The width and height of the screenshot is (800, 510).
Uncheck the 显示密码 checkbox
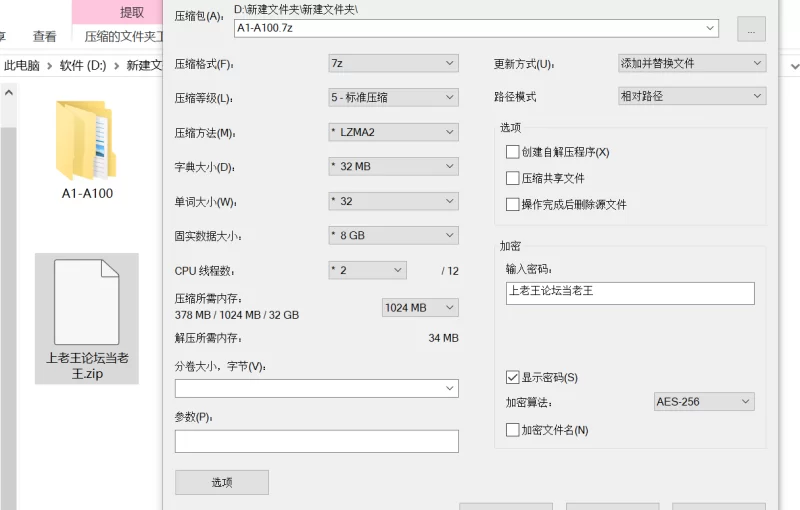(512, 377)
